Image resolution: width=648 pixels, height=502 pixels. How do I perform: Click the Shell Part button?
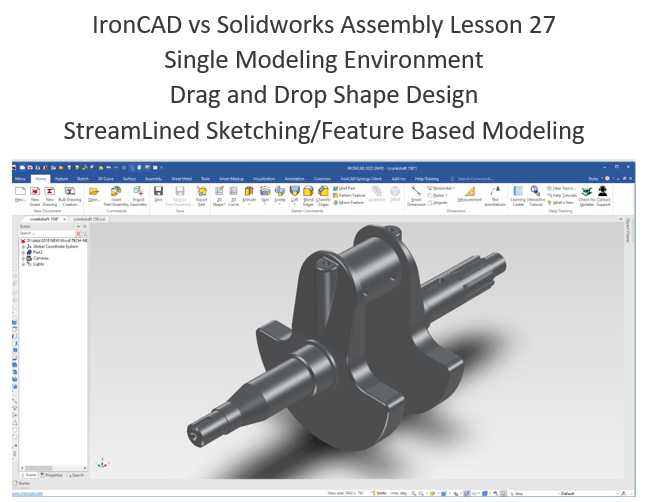pos(346,187)
